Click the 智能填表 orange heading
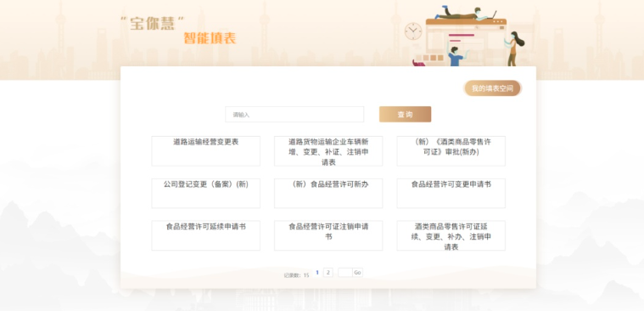 pos(210,38)
